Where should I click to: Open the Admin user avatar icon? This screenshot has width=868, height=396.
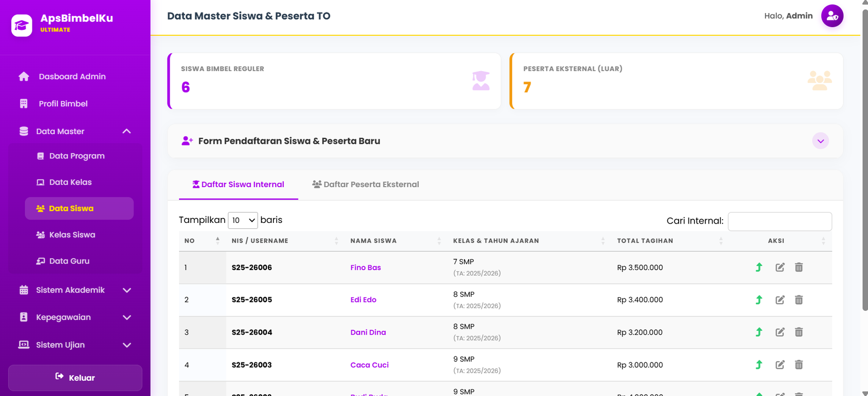coord(832,16)
